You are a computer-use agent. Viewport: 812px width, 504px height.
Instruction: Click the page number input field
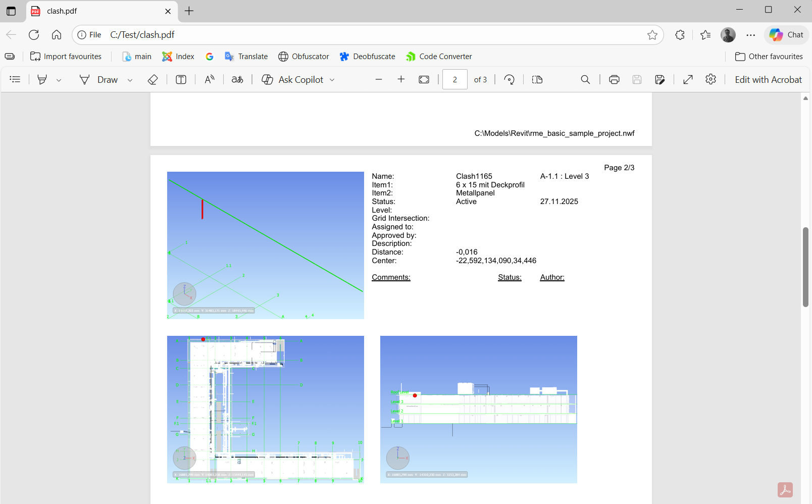point(454,79)
